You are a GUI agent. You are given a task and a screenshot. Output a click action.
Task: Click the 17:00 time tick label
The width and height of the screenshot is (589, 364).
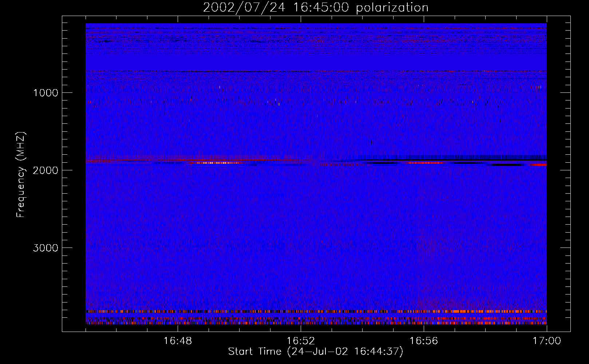(547, 341)
